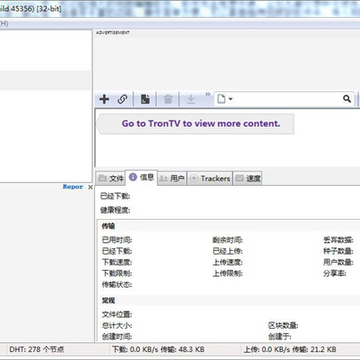The width and height of the screenshot is (360, 360).
Task: Click the Report ad link
Action: (73, 187)
